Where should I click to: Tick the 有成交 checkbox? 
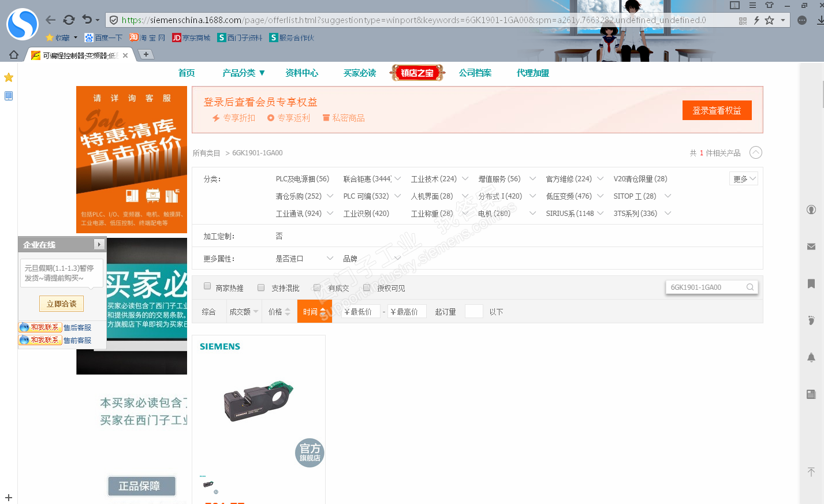coord(317,288)
